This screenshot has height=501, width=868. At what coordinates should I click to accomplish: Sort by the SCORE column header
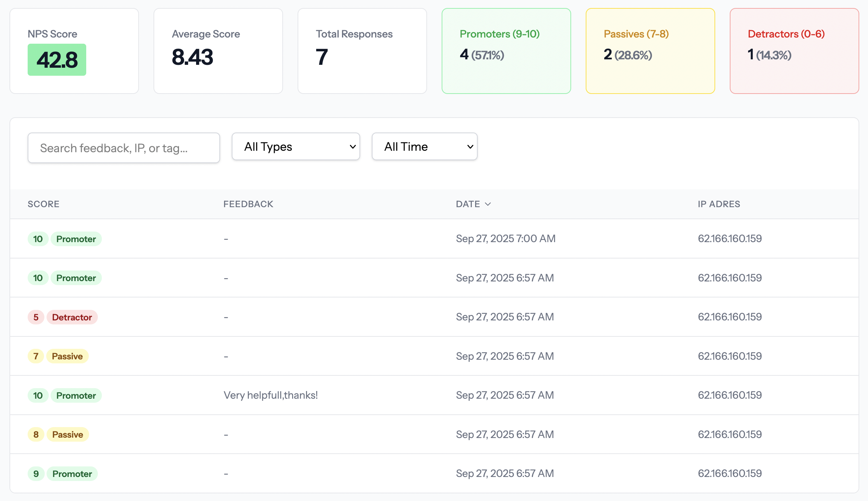coord(44,204)
